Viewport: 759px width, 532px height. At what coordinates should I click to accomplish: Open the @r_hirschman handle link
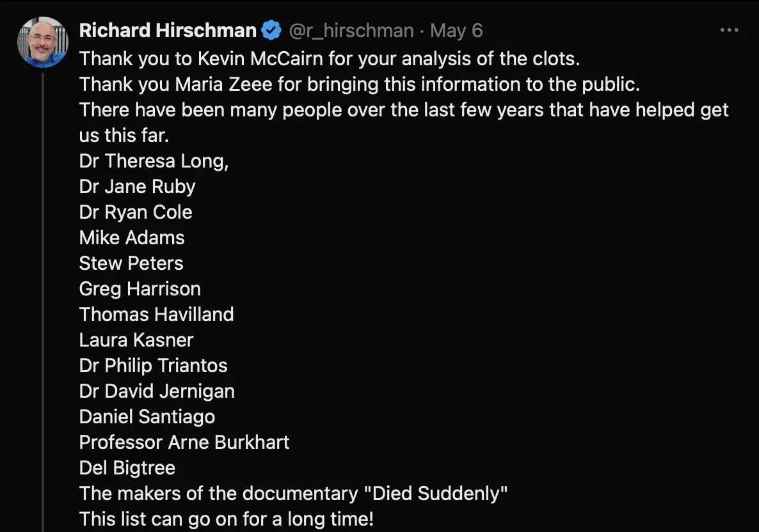tap(351, 30)
